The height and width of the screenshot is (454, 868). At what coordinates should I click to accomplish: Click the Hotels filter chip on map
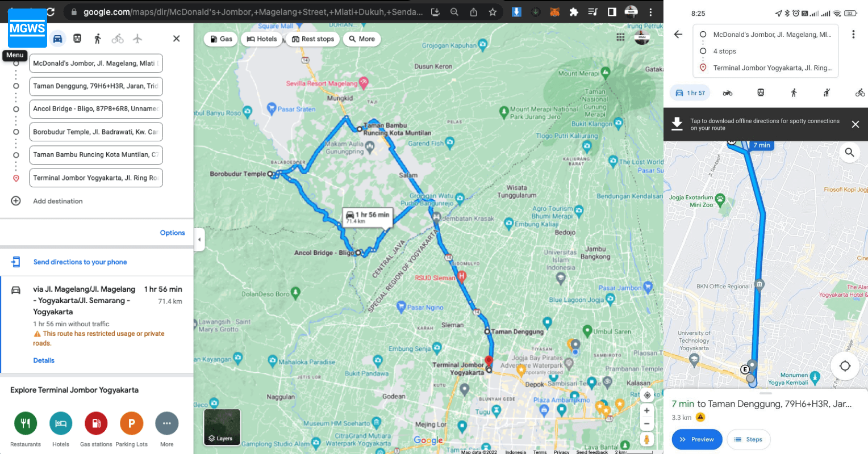pos(262,39)
